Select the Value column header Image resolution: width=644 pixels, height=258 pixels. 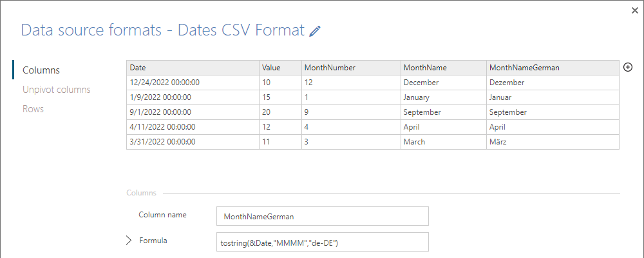coord(281,68)
